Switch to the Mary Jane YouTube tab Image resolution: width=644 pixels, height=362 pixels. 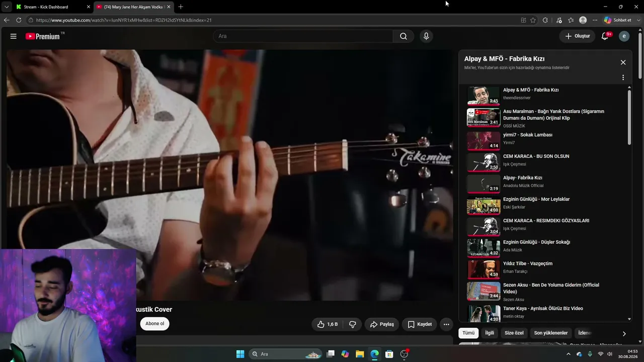[133, 7]
